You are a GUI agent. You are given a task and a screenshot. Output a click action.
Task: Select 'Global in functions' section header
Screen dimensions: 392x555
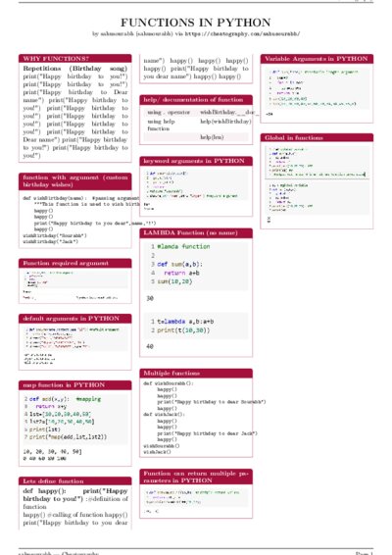coord(317,137)
